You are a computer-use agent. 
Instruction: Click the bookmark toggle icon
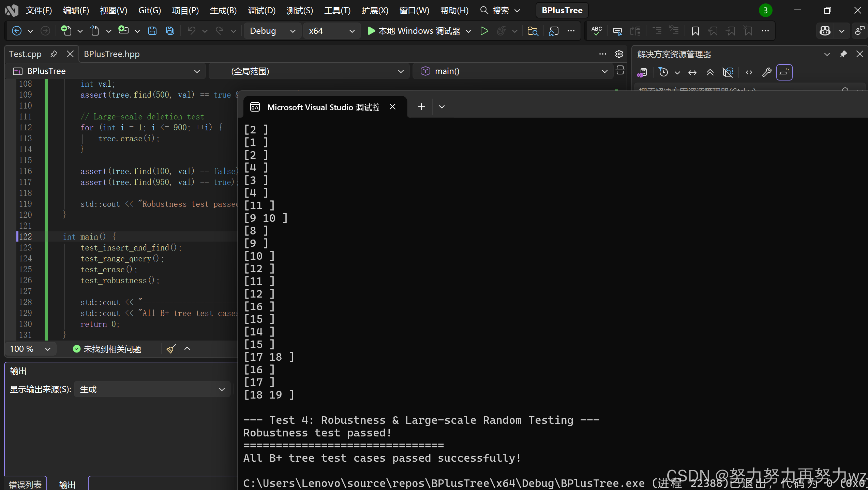[x=695, y=31]
